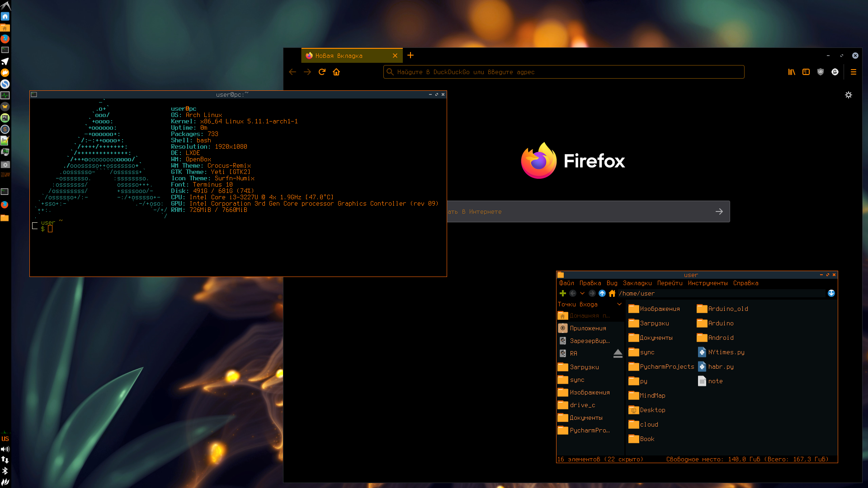This screenshot has height=488, width=868.
Task: Select the Desktop folder
Action: [x=647, y=410]
